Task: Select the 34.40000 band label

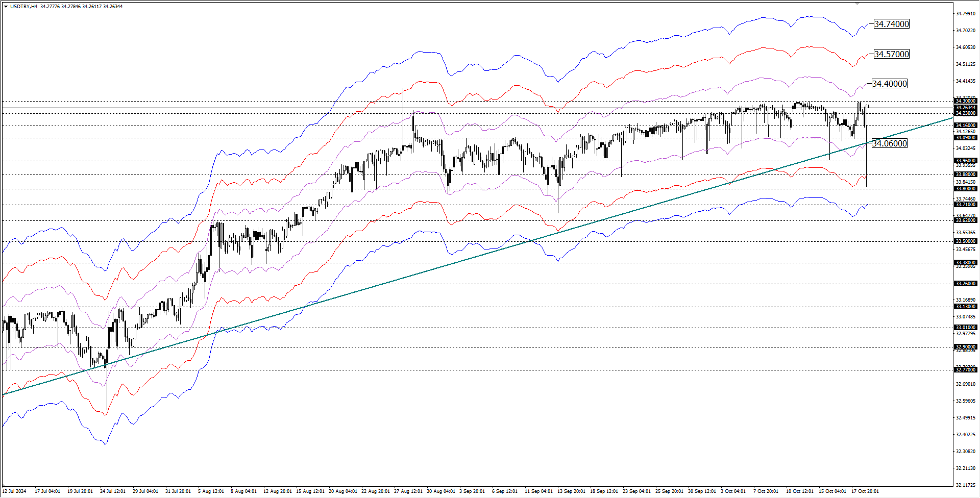Action: (x=890, y=84)
